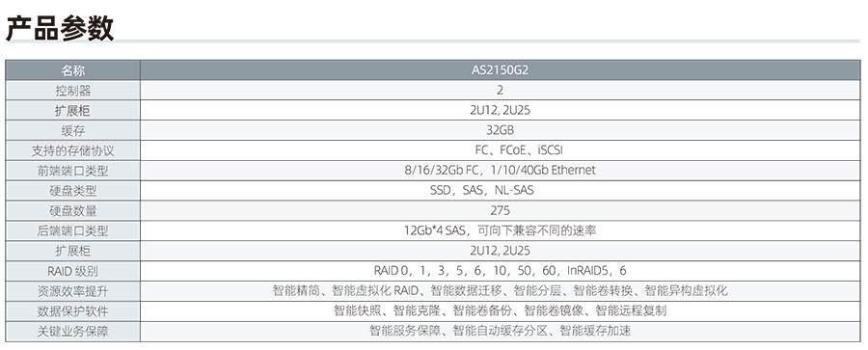868x350 pixels.
Task: Select the RAID 级别 row label
Action: (x=72, y=271)
